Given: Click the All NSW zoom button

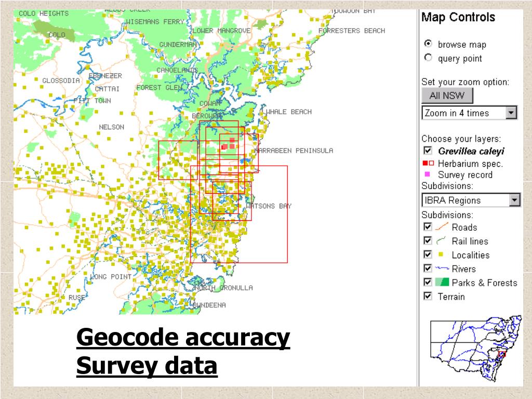Looking at the screenshot, I should click(x=447, y=96).
